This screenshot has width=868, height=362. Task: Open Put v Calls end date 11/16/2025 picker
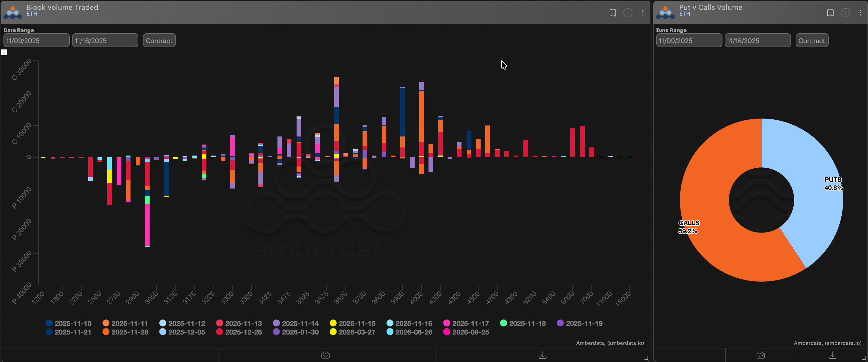coord(757,40)
